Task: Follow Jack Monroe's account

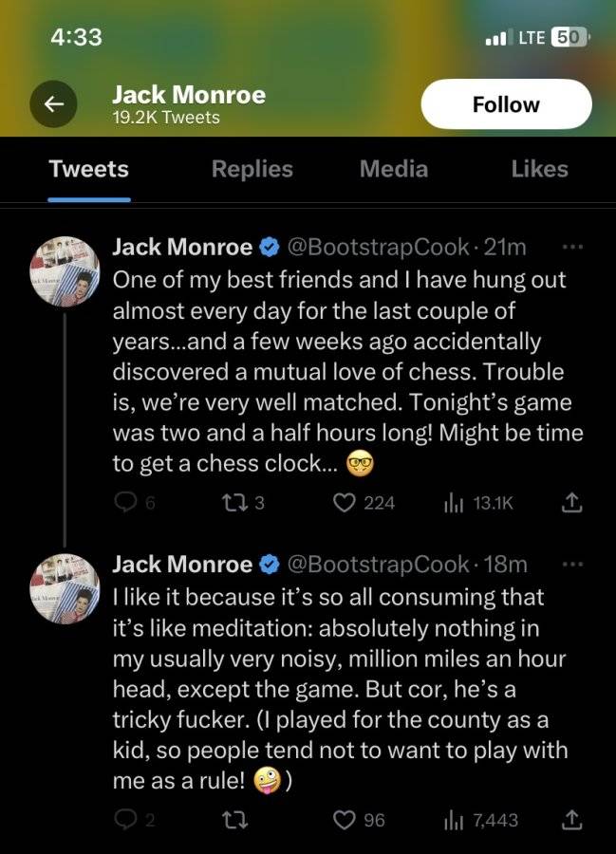Action: (x=506, y=104)
